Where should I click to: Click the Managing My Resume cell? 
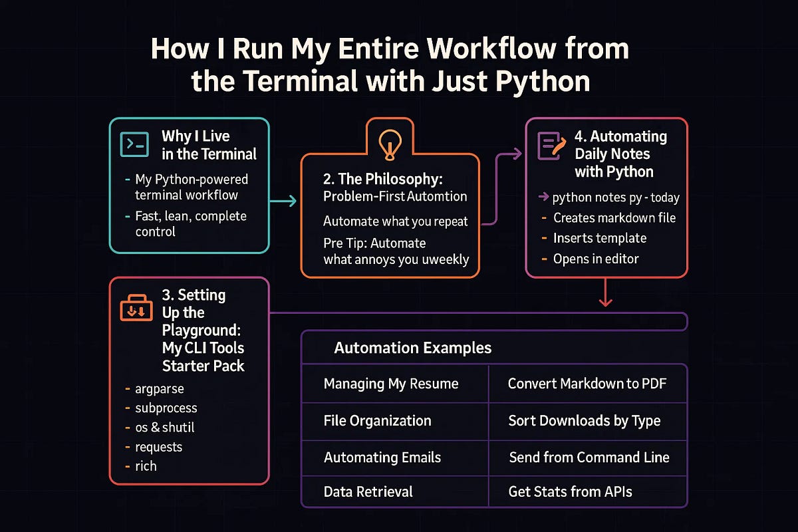coord(390,384)
